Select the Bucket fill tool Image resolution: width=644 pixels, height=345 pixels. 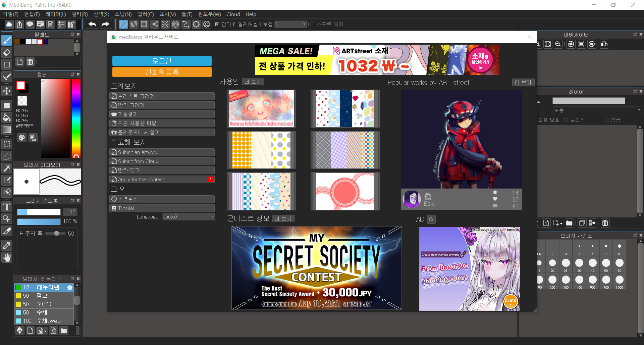click(x=7, y=117)
